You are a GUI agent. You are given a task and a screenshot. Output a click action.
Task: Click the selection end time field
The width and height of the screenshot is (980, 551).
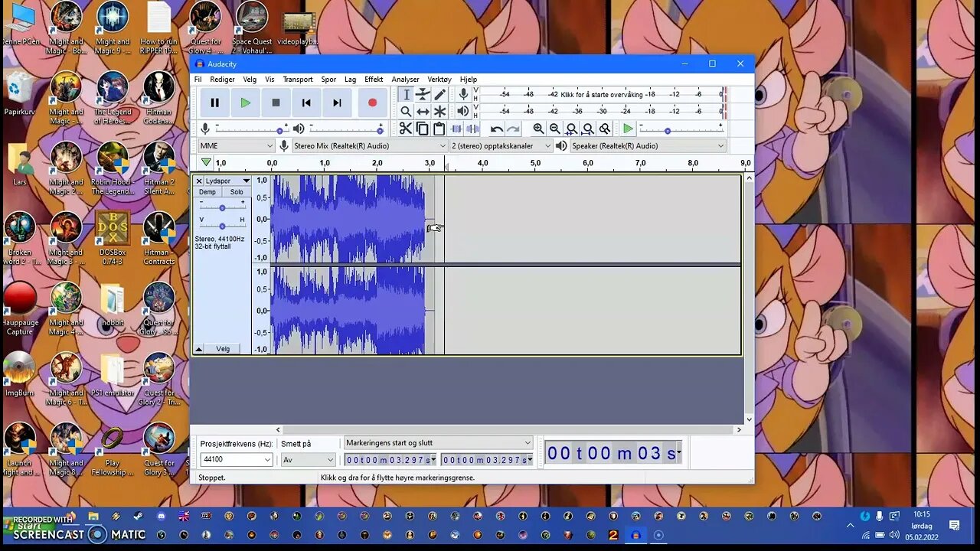tap(486, 459)
